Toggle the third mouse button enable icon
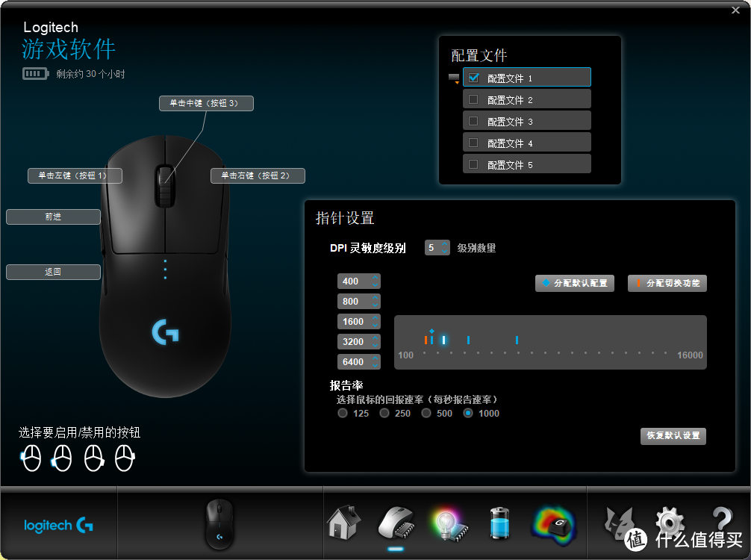 tap(94, 458)
